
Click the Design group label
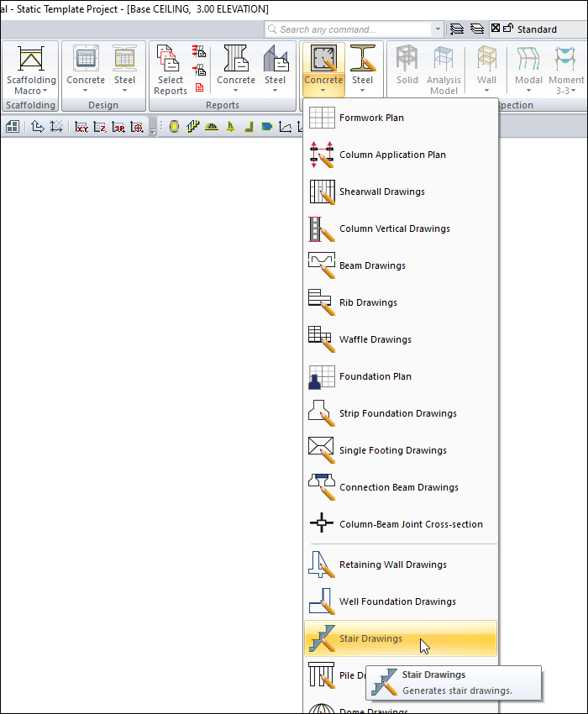click(x=103, y=105)
